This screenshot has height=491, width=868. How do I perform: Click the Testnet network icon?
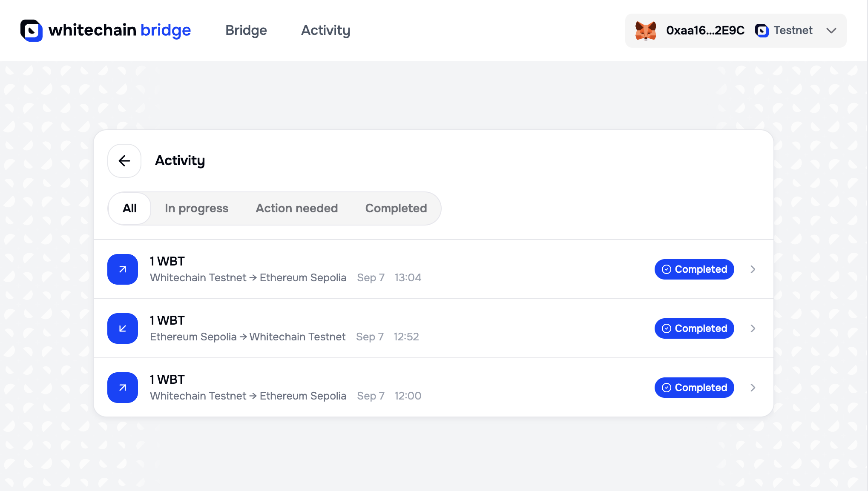[762, 31]
